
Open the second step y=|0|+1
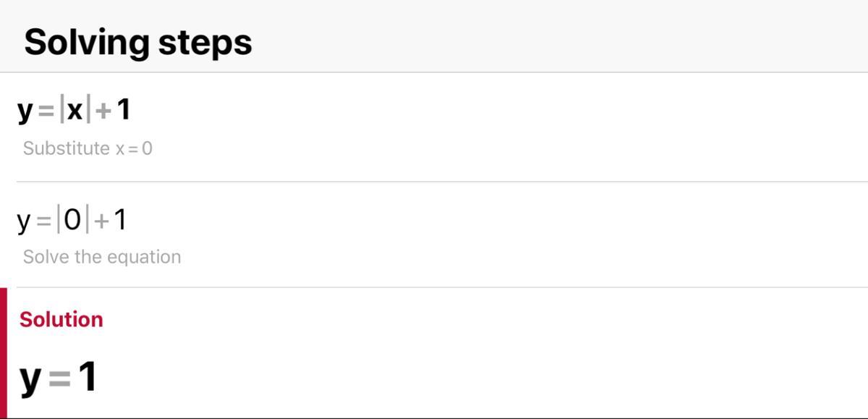(x=72, y=219)
